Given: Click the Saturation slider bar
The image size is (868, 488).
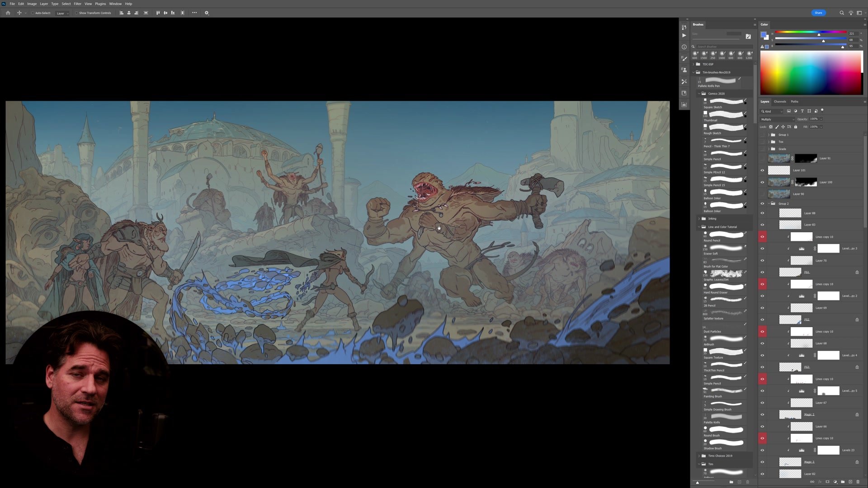Looking at the screenshot, I should pos(811,39).
